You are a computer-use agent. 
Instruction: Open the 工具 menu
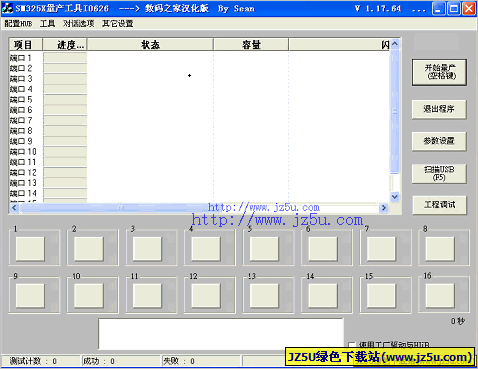point(47,24)
